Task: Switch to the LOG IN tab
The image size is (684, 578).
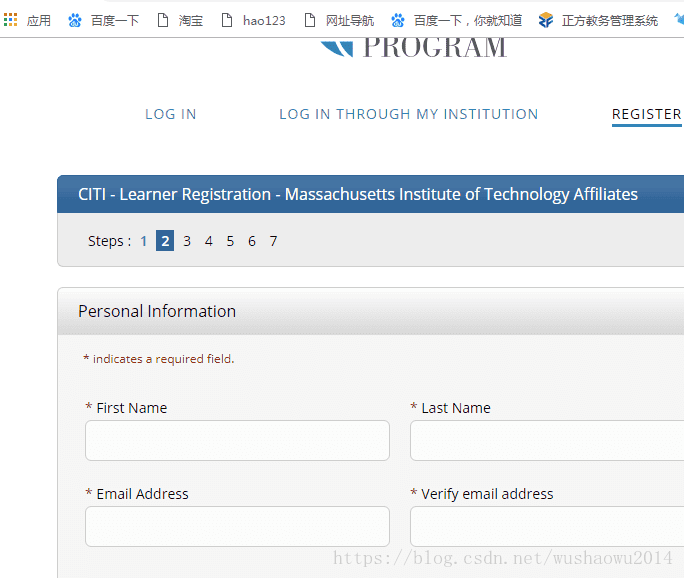Action: pos(171,114)
